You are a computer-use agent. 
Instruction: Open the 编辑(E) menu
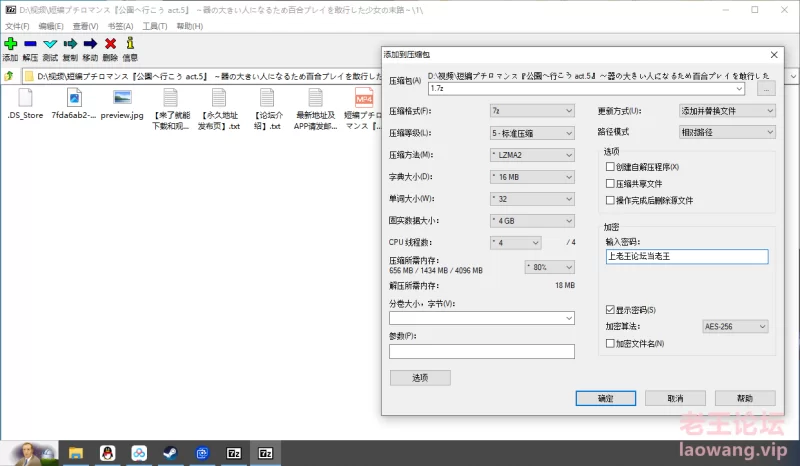[51, 26]
